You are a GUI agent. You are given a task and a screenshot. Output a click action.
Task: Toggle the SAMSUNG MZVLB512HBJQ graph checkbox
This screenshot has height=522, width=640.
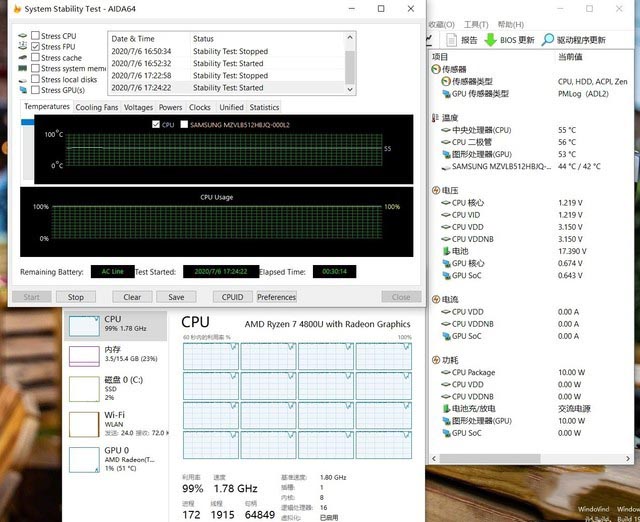(184, 124)
